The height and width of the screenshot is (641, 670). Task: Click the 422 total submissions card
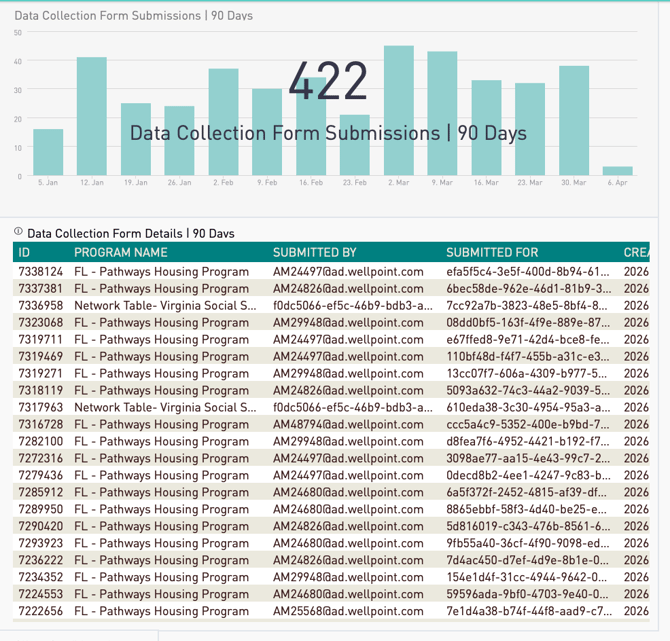[328, 82]
